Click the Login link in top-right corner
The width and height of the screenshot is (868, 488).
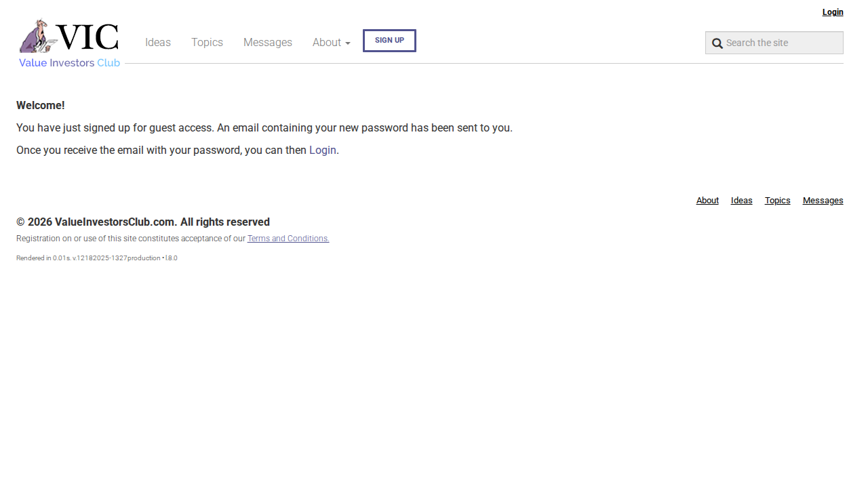tap(833, 12)
